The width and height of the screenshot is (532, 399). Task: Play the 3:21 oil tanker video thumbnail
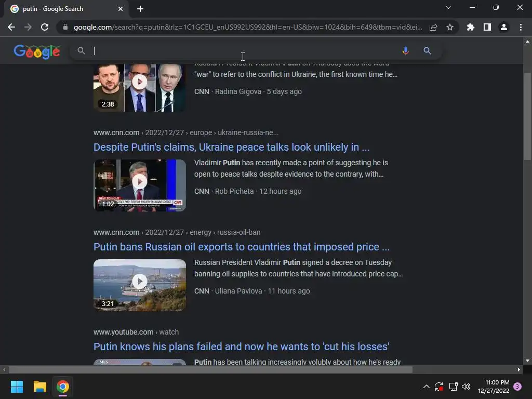(139, 285)
